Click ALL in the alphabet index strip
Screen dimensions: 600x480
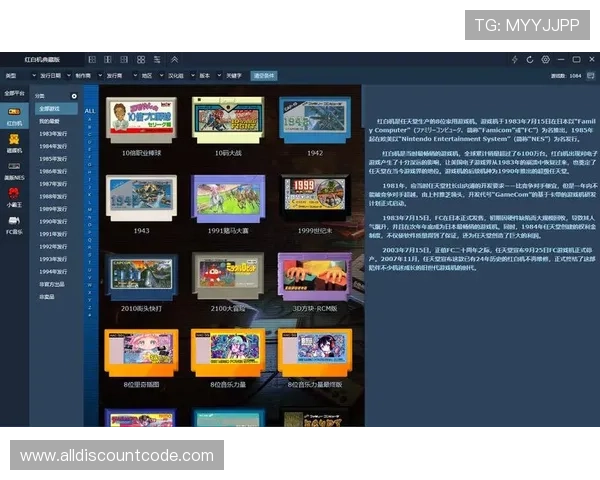[90, 111]
